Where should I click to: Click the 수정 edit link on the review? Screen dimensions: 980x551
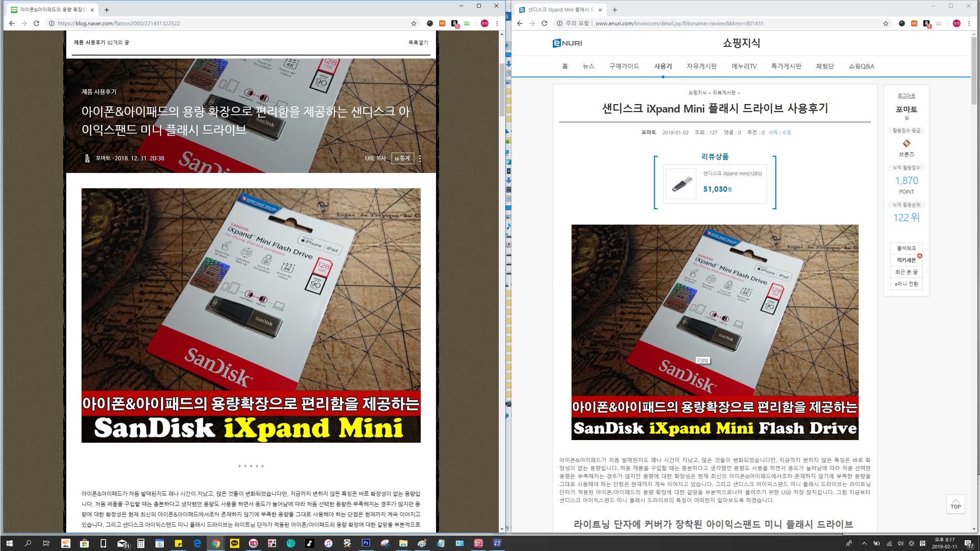click(x=786, y=132)
